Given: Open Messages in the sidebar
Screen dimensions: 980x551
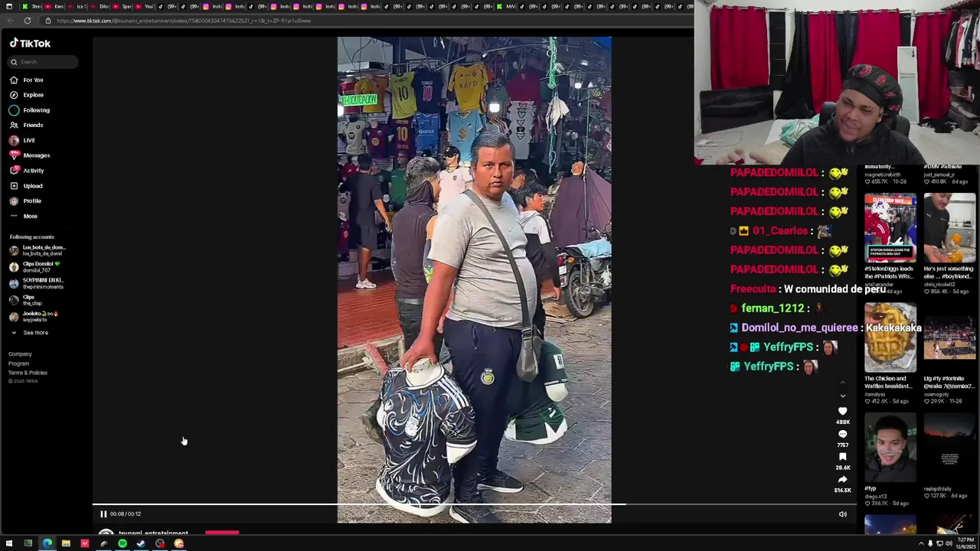Looking at the screenshot, I should (30, 155).
